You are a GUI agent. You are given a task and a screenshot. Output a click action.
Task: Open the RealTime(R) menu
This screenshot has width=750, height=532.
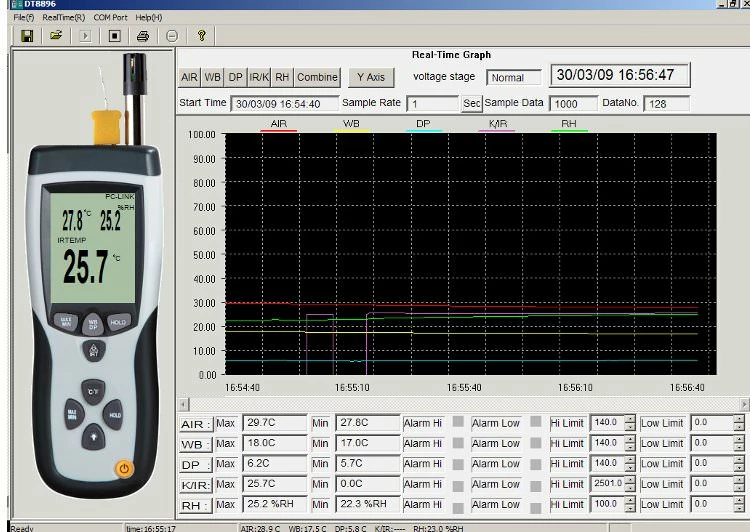coord(63,18)
